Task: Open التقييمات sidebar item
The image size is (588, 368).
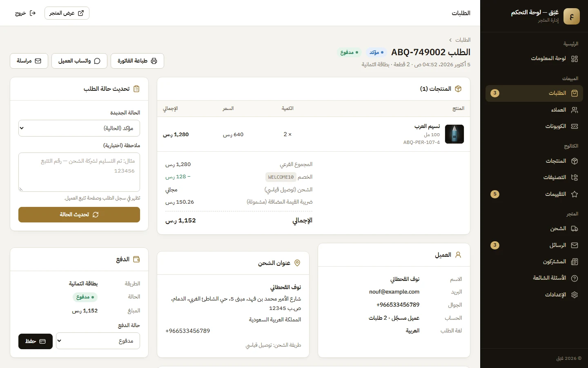Action: (534, 194)
